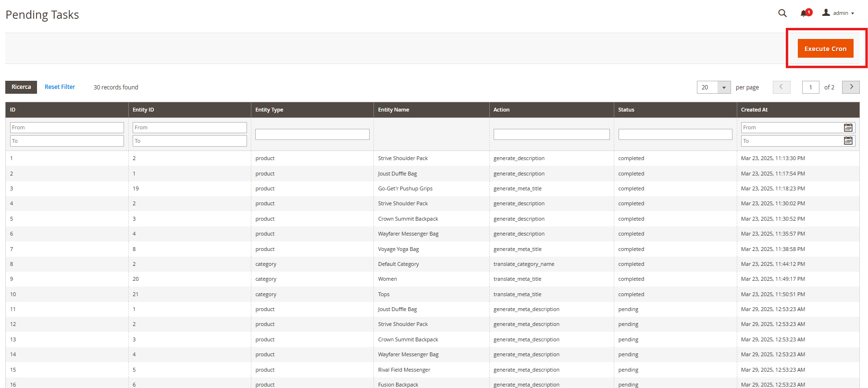Sort by the Entity Type column header

point(312,110)
